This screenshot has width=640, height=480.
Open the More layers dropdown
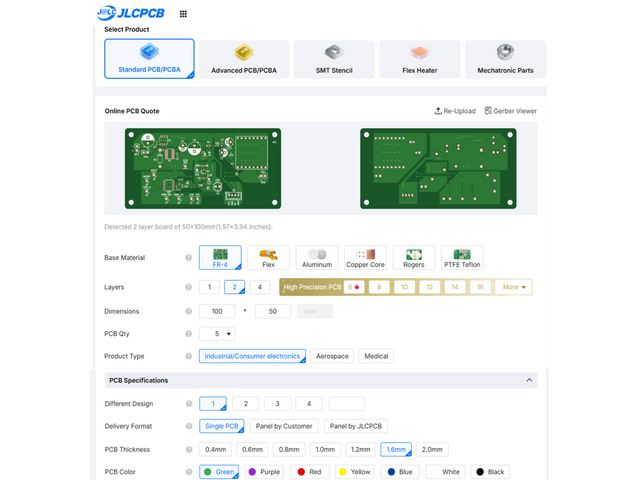click(513, 287)
